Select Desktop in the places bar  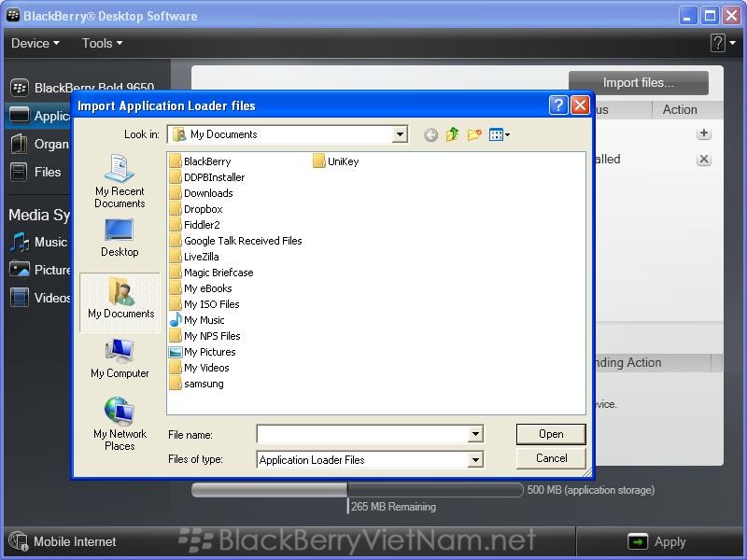click(x=120, y=238)
